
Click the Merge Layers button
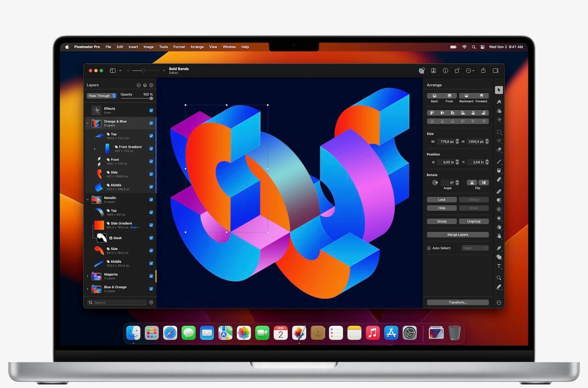pos(458,234)
